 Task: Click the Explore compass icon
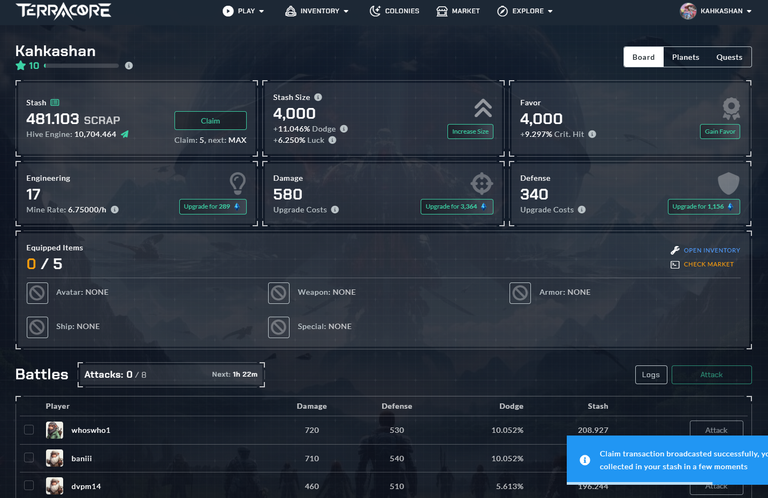pos(502,11)
